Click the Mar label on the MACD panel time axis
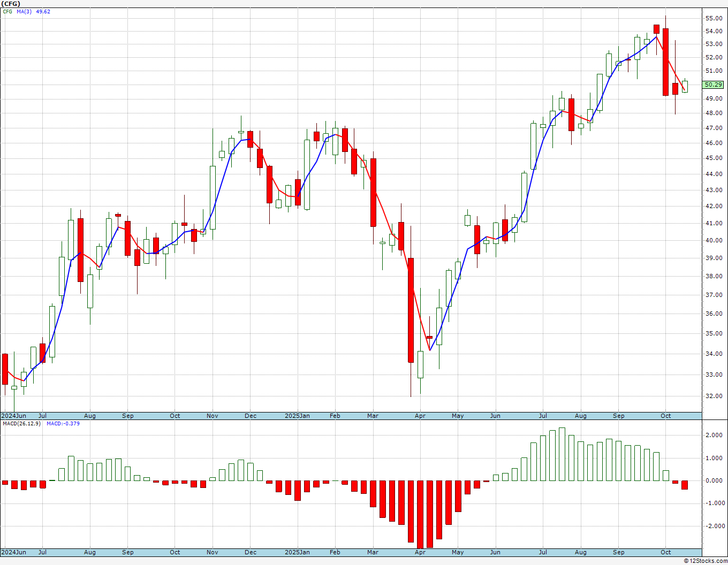Screen dimensions: 728x565 tap(373, 552)
